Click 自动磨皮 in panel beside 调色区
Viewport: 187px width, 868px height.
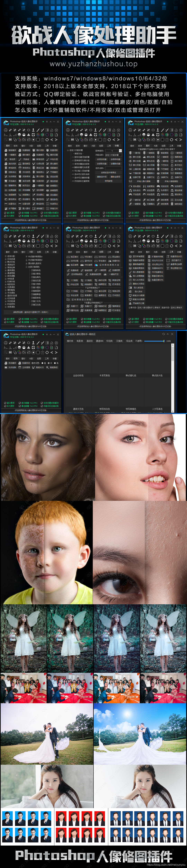tap(11, 363)
